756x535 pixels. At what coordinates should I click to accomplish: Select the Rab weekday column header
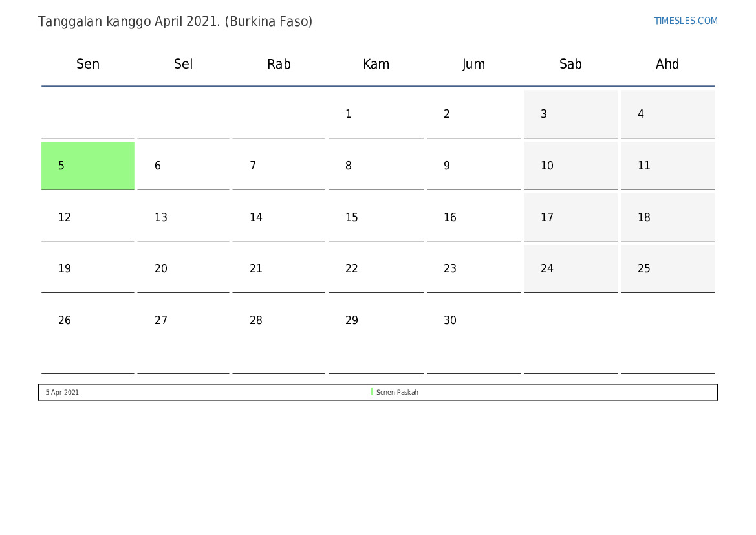[279, 64]
